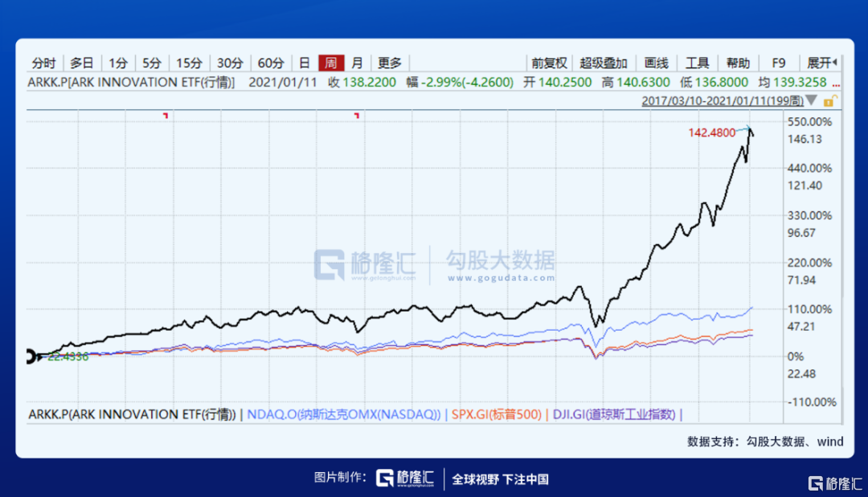Open the date range dropdown triangle

(812, 100)
